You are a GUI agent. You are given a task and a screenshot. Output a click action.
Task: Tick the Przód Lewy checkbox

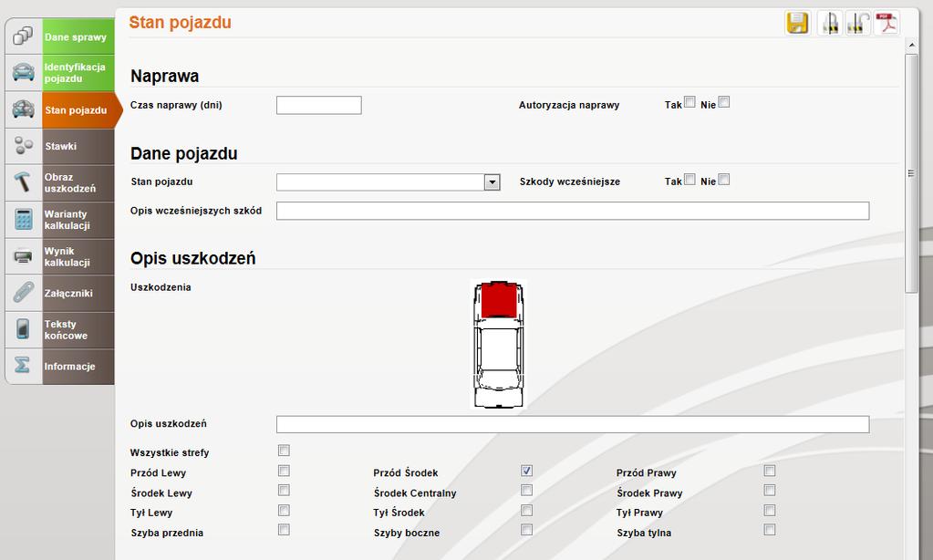pos(284,471)
